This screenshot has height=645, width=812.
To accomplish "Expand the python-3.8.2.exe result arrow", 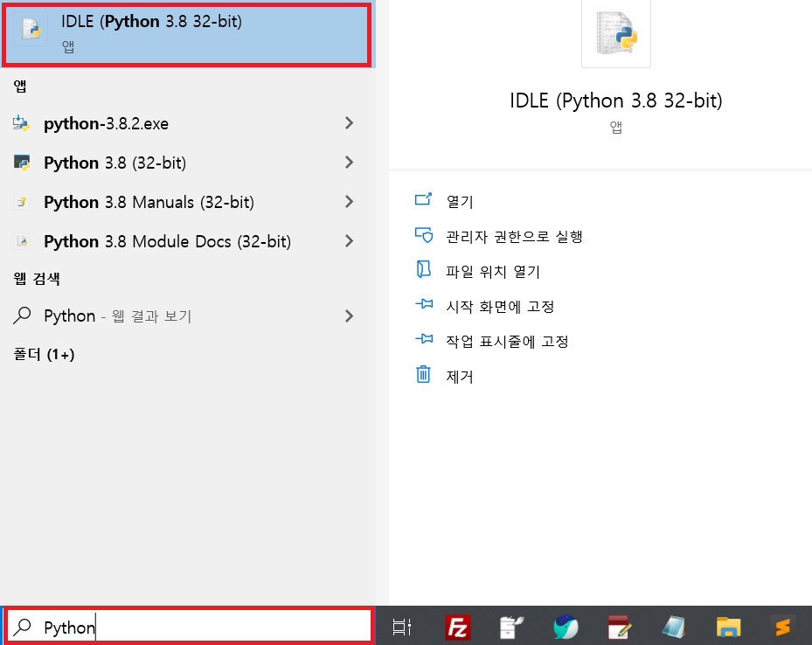I will tap(349, 123).
